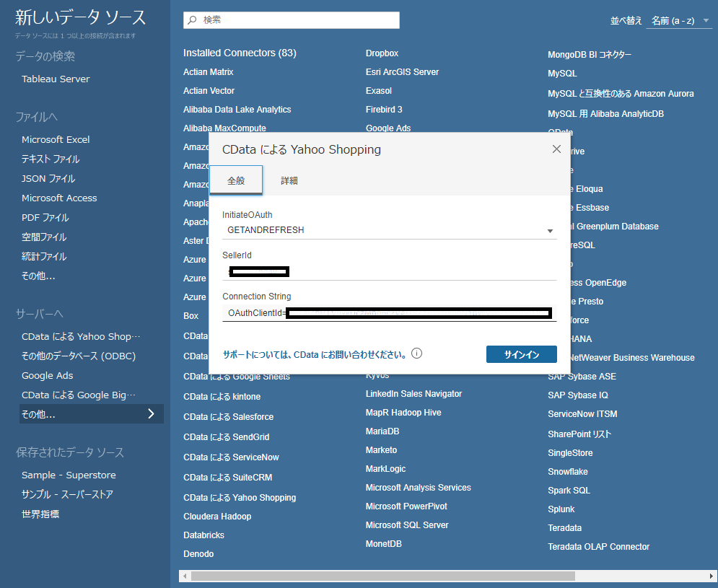This screenshot has width=718, height=588.
Task: Click the scrollbar right arrow
Action: [x=711, y=576]
